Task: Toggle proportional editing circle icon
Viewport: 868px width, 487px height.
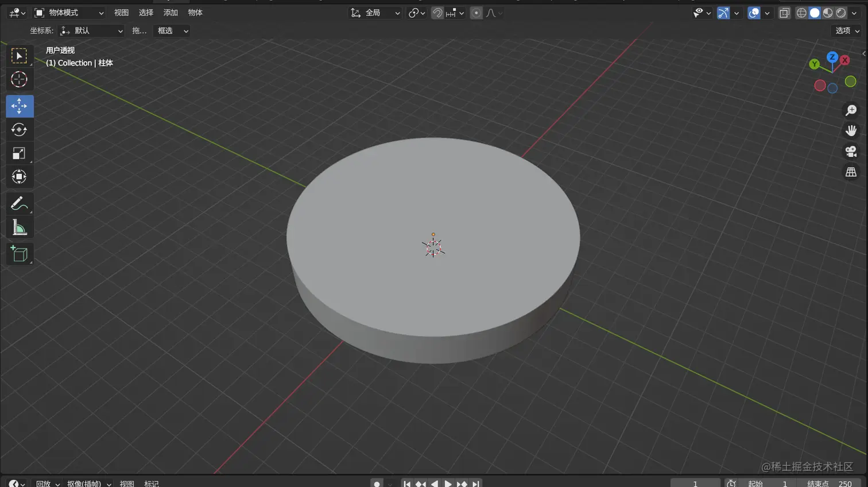Action: (476, 13)
